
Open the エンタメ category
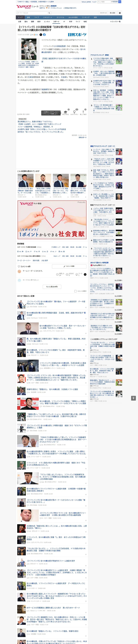point(47,21)
